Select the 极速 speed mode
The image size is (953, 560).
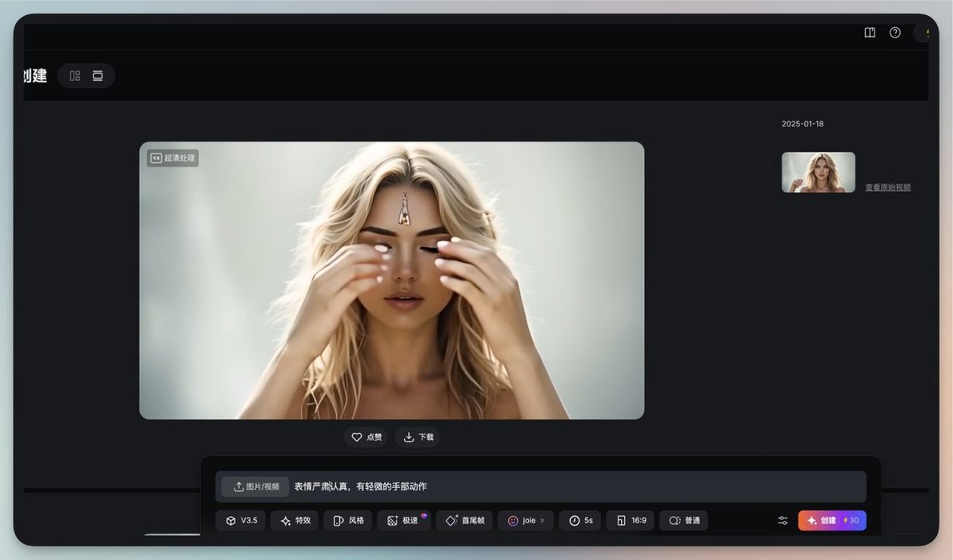pos(403,521)
